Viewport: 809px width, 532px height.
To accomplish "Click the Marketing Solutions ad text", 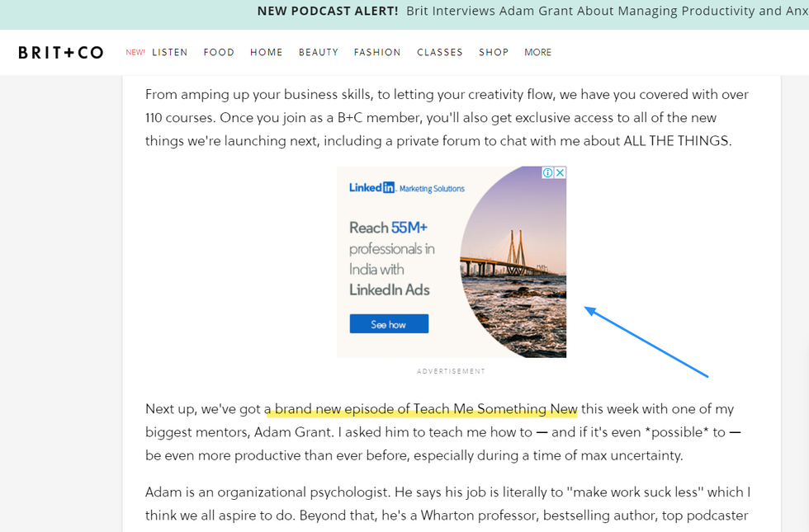I will click(x=432, y=189).
